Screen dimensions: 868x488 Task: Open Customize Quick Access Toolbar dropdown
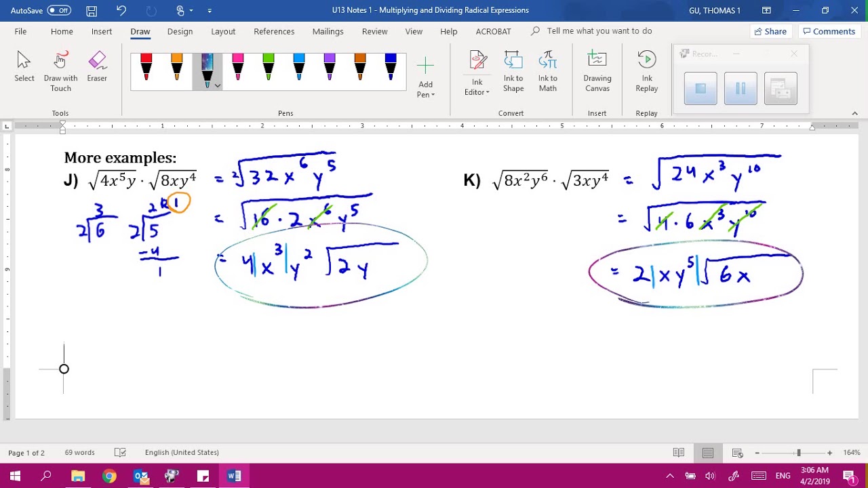point(210,11)
